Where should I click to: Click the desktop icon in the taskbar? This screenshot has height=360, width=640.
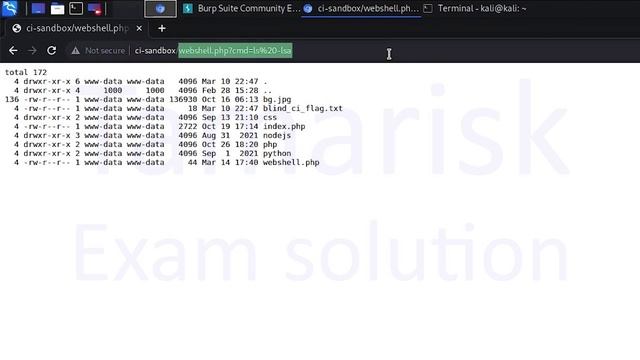[38, 9]
